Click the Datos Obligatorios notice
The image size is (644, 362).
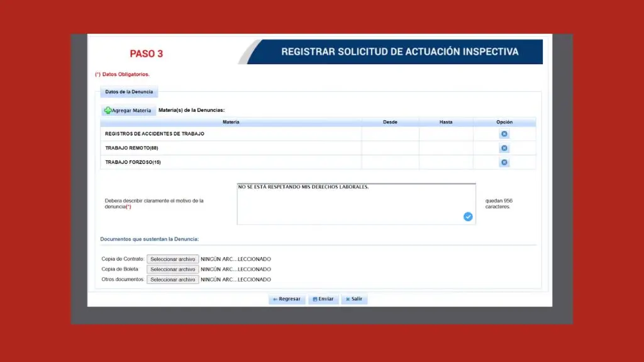point(122,74)
